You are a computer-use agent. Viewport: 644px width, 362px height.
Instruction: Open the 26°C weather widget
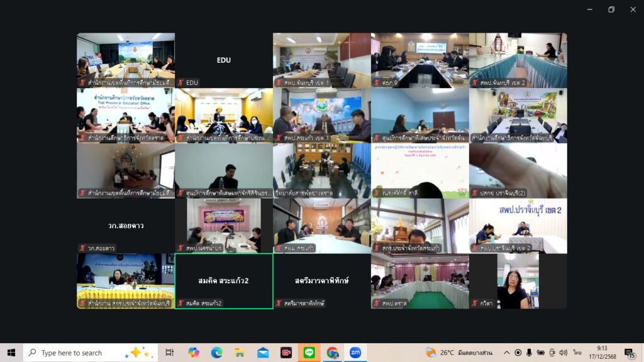coord(459,353)
